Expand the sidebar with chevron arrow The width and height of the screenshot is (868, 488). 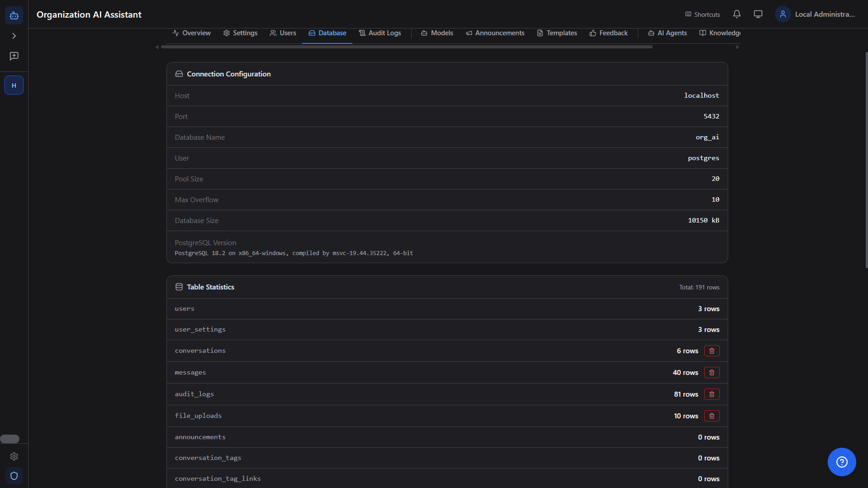pyautogui.click(x=14, y=36)
